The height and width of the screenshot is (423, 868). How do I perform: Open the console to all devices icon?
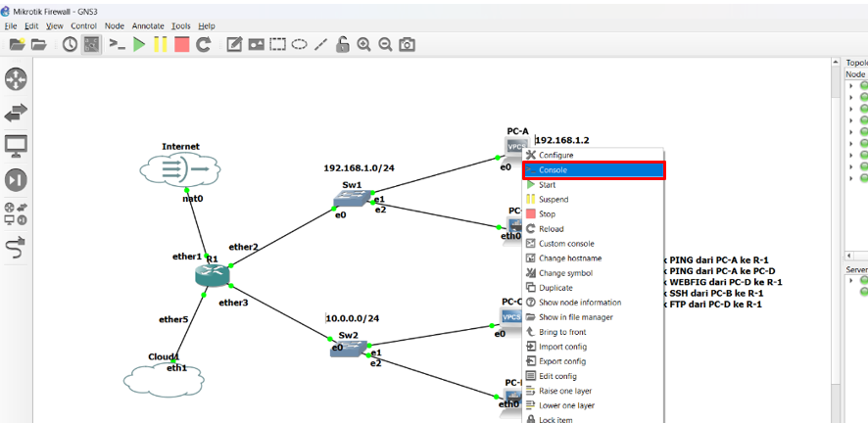117,44
